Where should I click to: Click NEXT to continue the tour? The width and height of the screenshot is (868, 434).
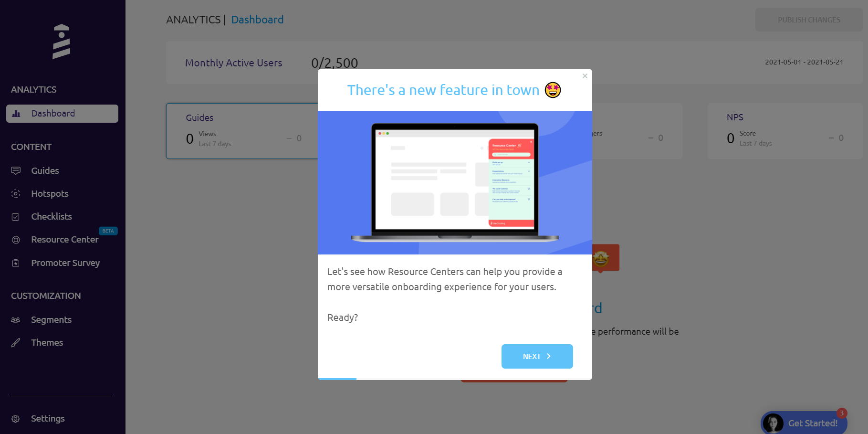coord(537,356)
